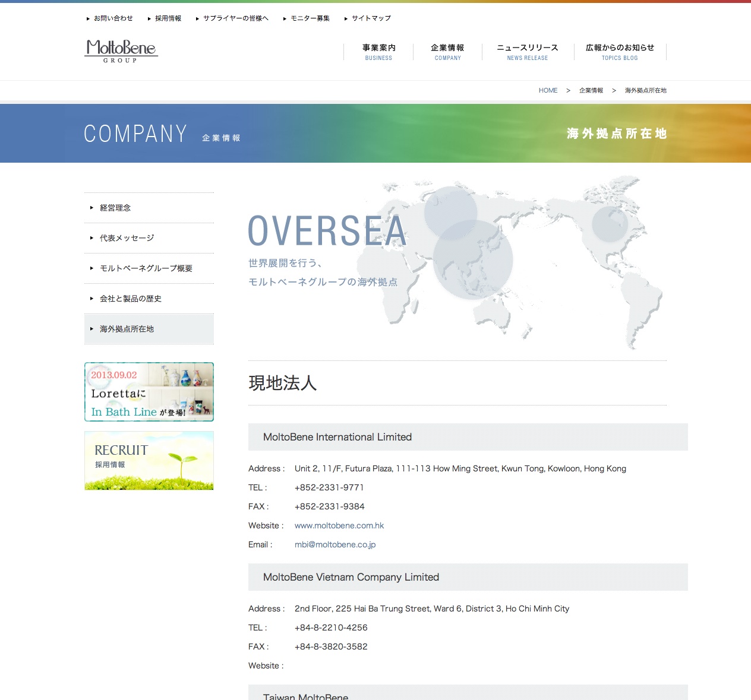Image resolution: width=751 pixels, height=700 pixels.
Task: Open 広報からのお知らせ TOPICS BLOG menu
Action: click(x=620, y=52)
